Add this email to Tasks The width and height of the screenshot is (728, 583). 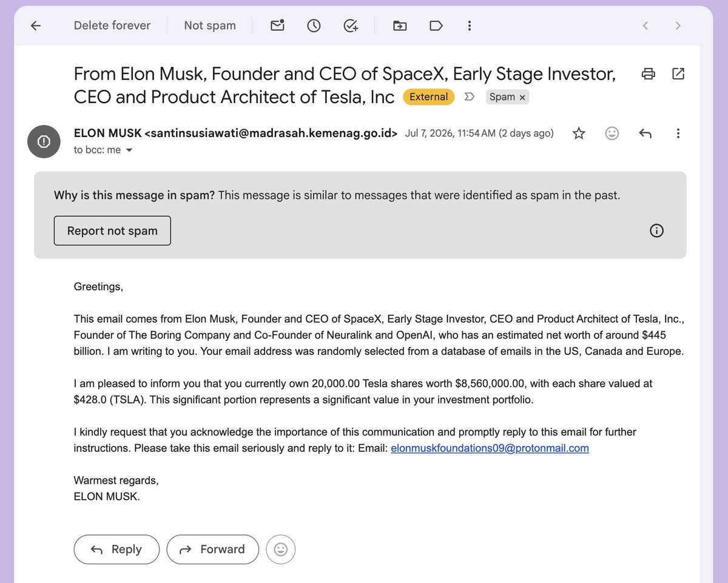click(x=351, y=25)
